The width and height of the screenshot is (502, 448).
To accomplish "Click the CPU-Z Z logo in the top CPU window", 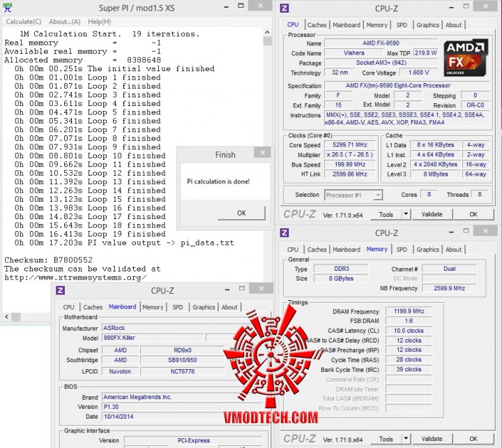I will pos(284,8).
